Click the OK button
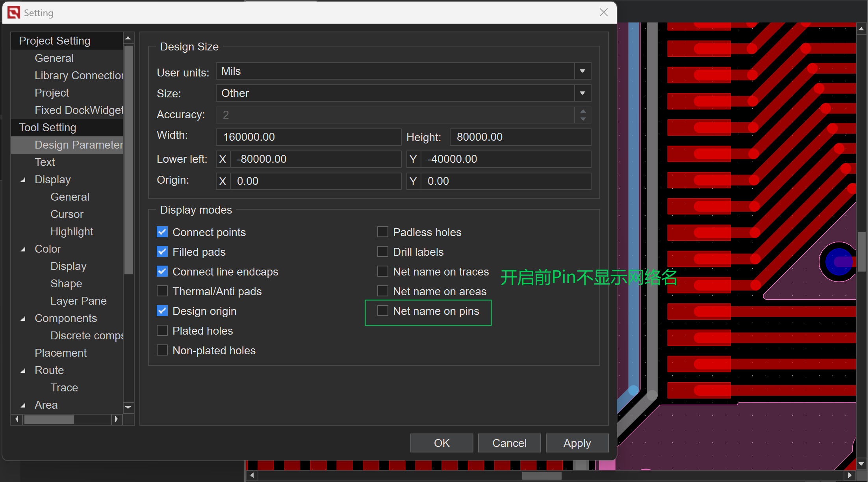Viewport: 868px width, 482px height. pyautogui.click(x=441, y=443)
